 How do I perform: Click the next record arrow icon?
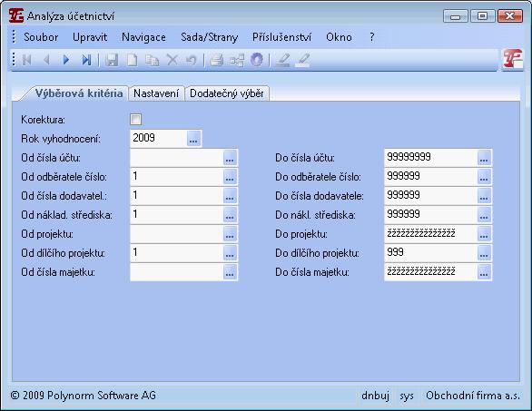pos(66,60)
